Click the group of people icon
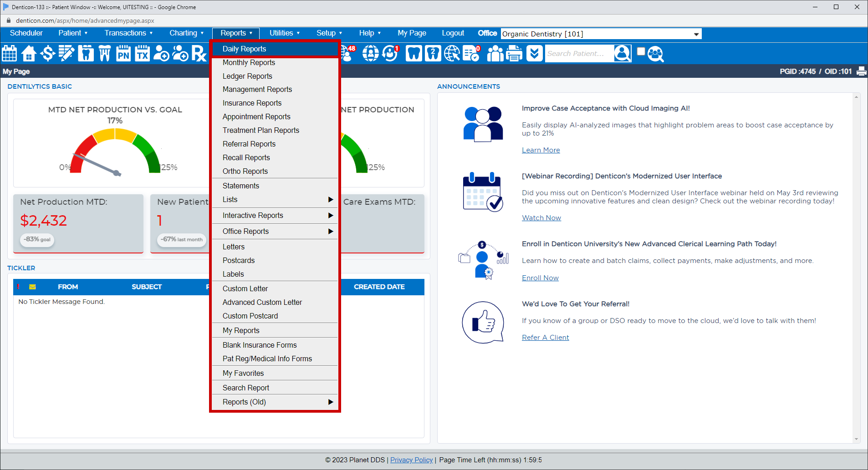868x470 pixels. point(495,54)
